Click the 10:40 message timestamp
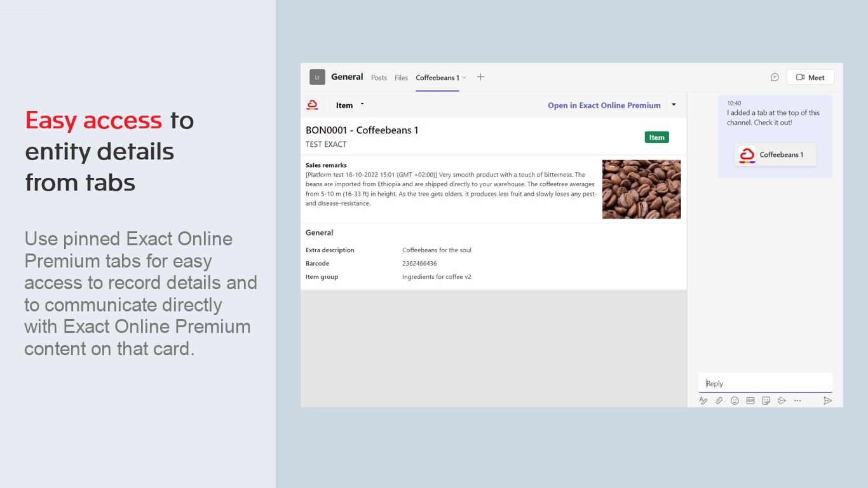 point(734,103)
